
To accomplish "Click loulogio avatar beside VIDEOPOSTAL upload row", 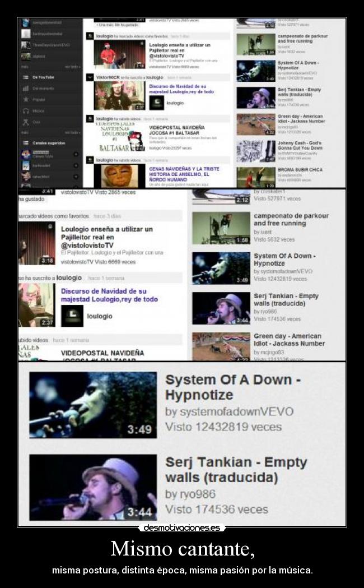I will [x=90, y=118].
